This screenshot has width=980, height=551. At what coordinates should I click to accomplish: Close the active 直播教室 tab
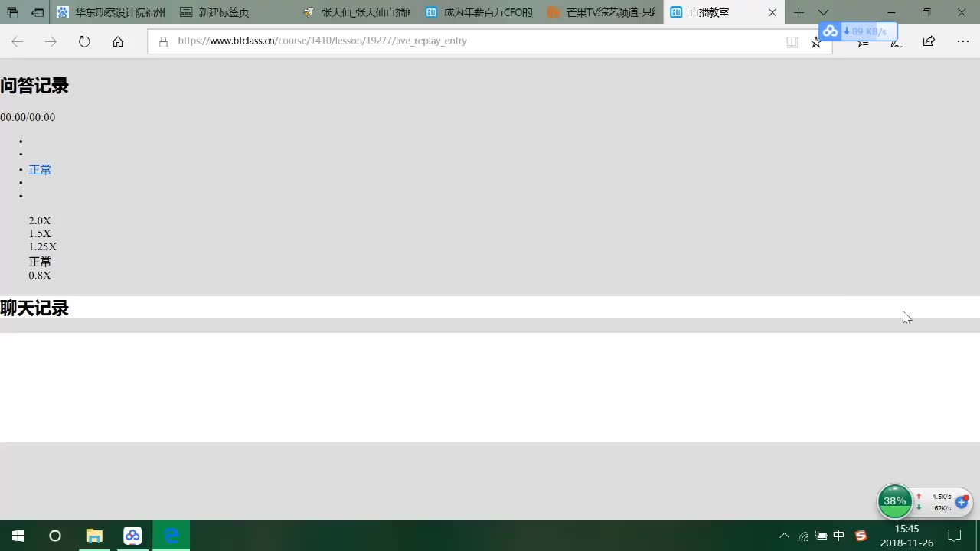772,12
